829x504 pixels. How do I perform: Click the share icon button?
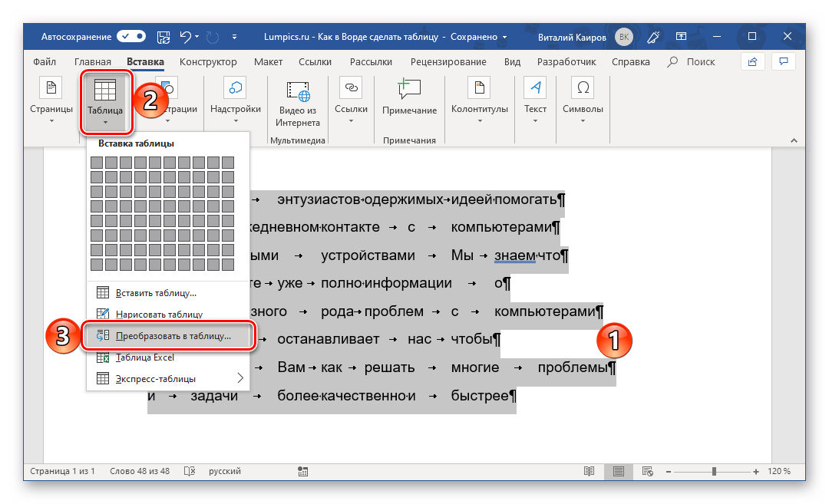tap(752, 62)
